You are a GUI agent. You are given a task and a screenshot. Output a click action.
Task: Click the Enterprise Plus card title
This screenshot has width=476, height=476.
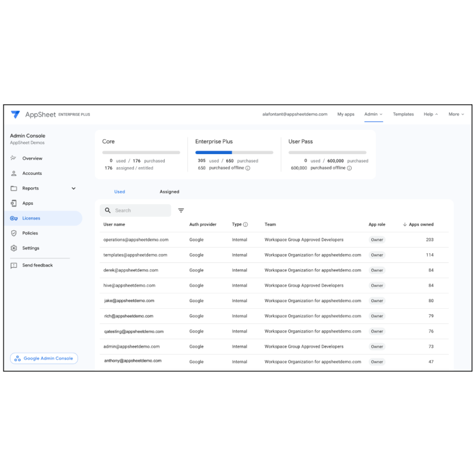(214, 142)
